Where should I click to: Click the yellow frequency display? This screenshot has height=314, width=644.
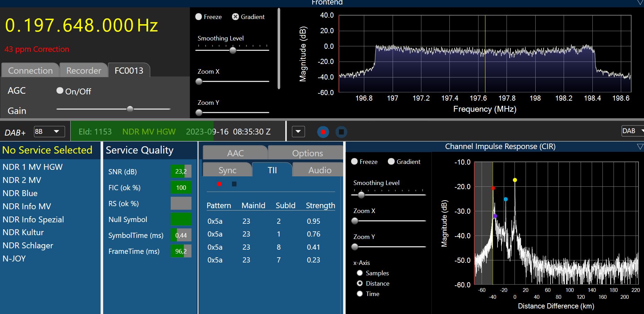81,26
